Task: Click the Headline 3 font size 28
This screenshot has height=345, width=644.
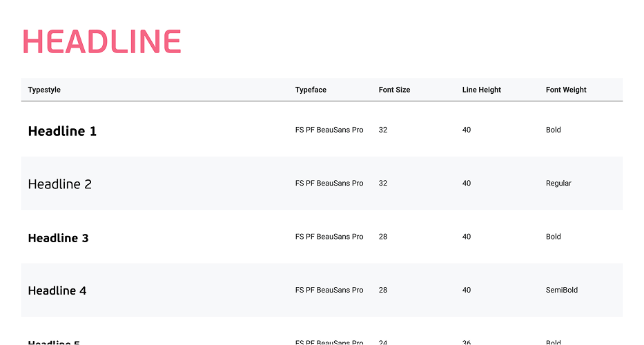Action: [x=383, y=237]
